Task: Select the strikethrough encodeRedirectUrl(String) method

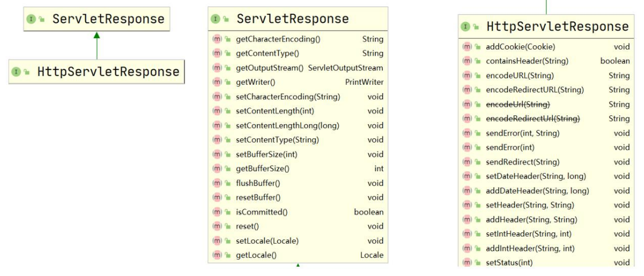Action: 533,119
